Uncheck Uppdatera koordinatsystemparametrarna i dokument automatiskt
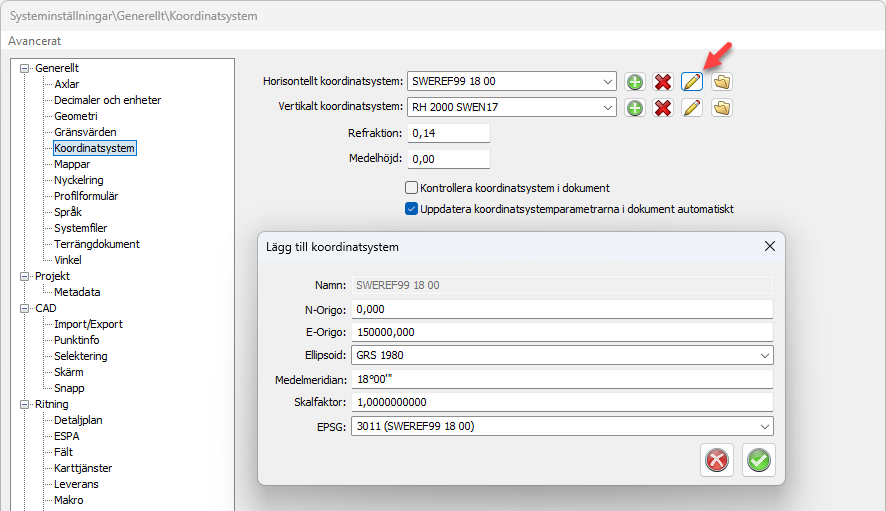This screenshot has height=511, width=886. (411, 209)
